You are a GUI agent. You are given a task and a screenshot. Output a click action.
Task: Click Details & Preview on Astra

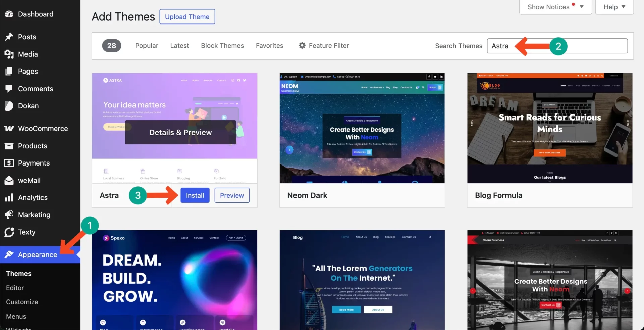click(180, 132)
